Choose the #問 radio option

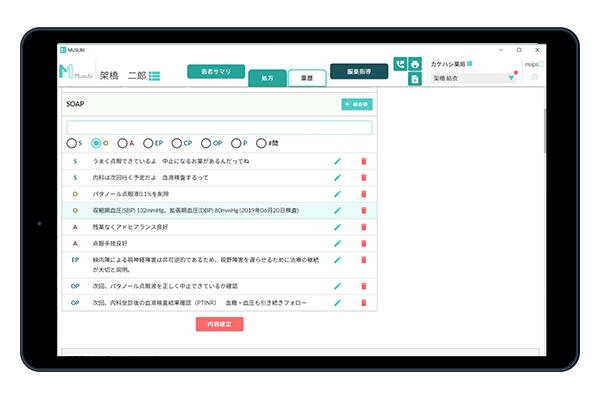tap(261, 143)
